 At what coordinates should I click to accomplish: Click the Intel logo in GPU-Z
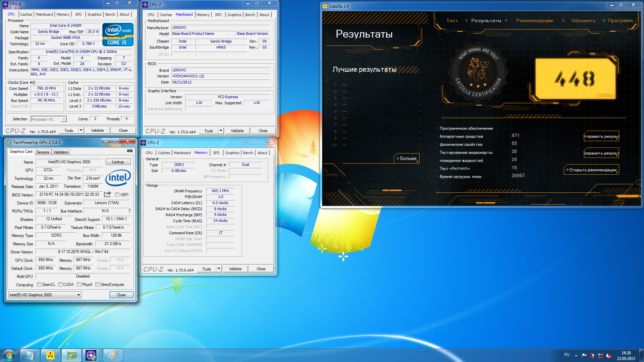pos(118,178)
